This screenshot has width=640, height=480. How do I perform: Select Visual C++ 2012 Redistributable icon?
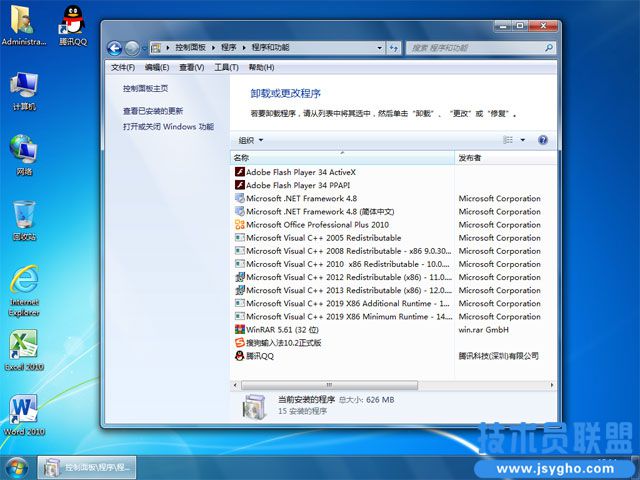point(240,277)
